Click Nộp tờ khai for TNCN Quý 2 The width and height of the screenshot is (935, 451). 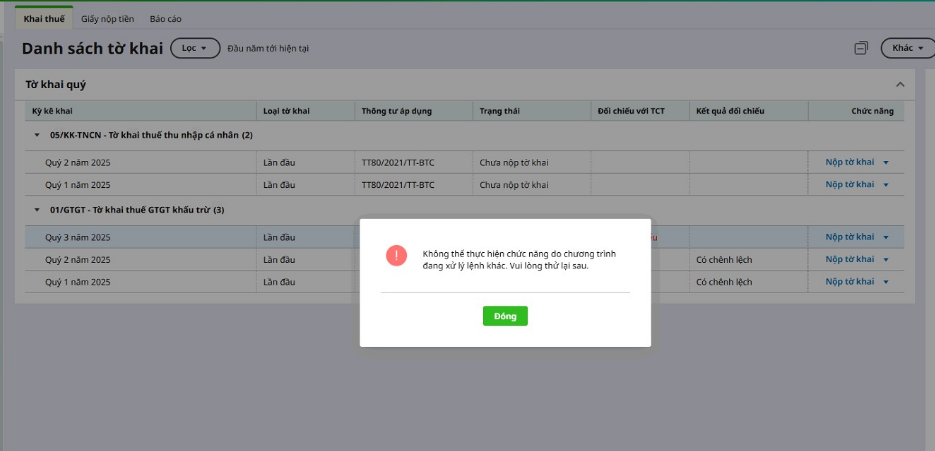[849, 162]
